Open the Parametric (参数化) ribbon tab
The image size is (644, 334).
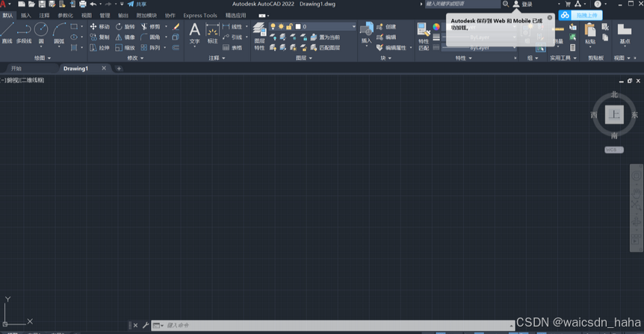point(65,15)
